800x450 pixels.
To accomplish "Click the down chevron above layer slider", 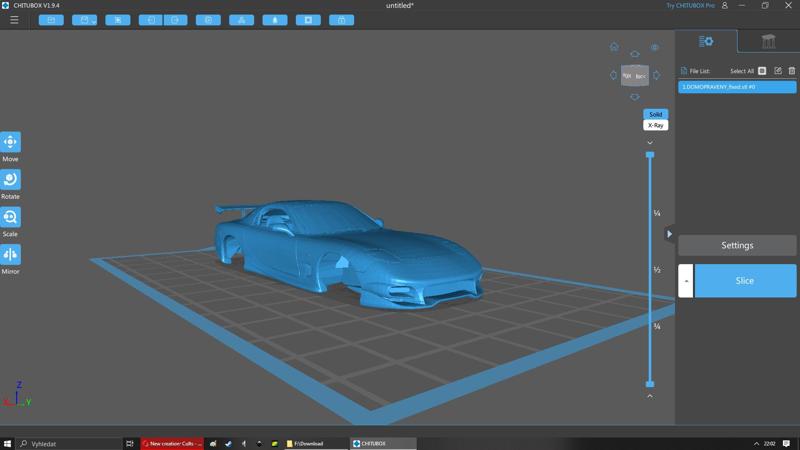I will tap(650, 143).
